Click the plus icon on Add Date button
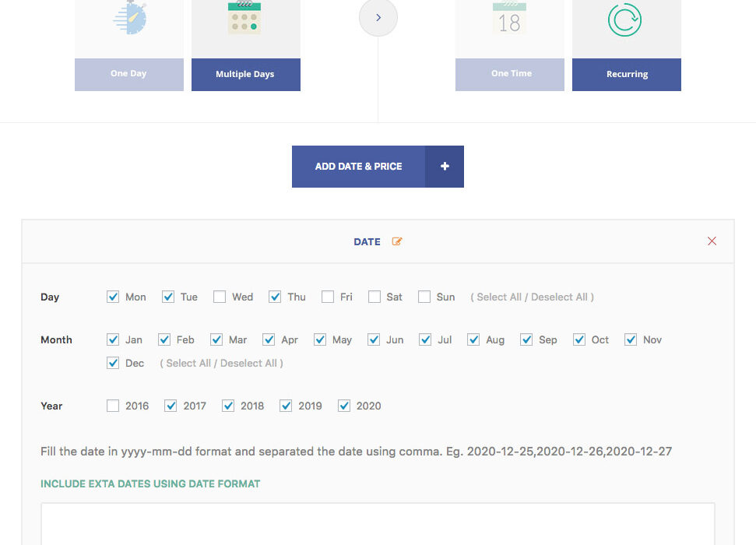 pyautogui.click(x=445, y=167)
